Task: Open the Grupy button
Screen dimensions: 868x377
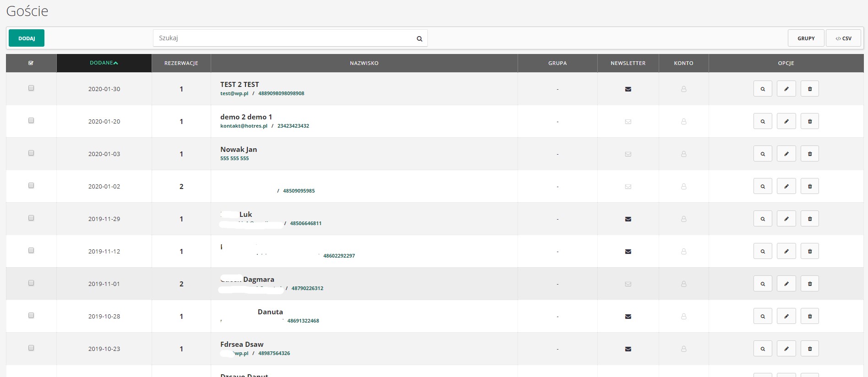Action: point(806,38)
